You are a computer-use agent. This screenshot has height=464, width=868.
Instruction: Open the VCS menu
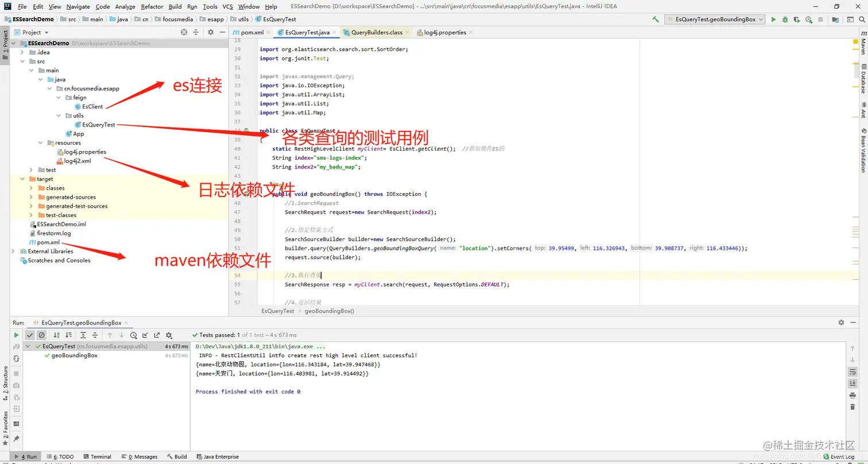pos(228,6)
